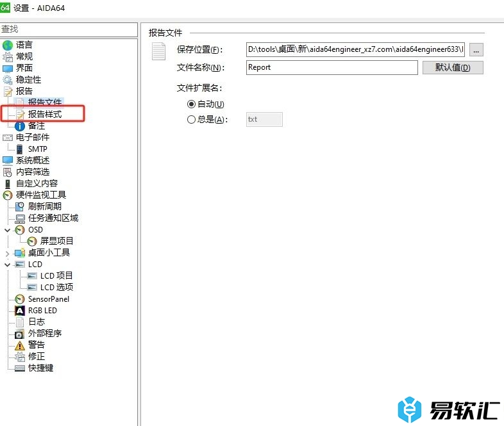The image size is (504, 426).
Task: Click the 查找 search box
Action: 69,29
